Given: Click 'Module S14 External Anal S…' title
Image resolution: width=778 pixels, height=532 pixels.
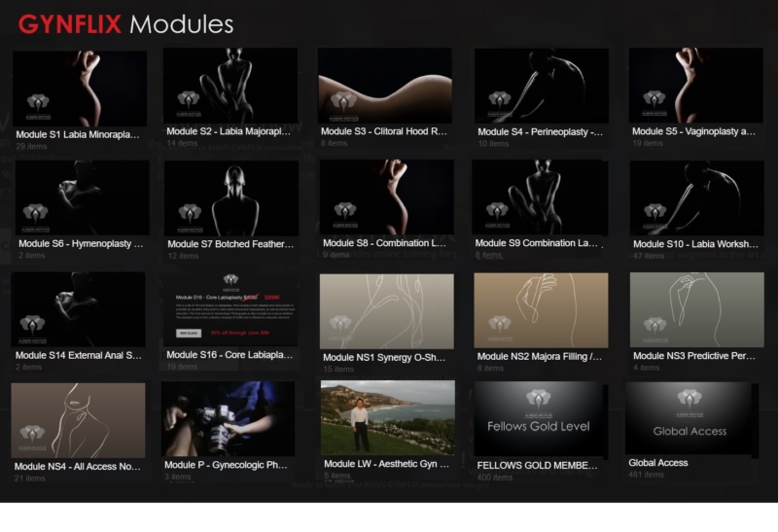Looking at the screenshot, I should [x=78, y=355].
